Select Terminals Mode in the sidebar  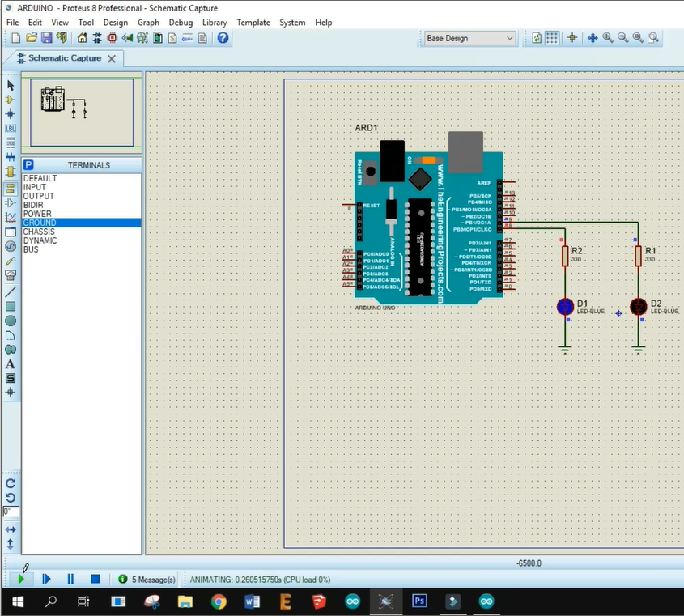[11, 185]
